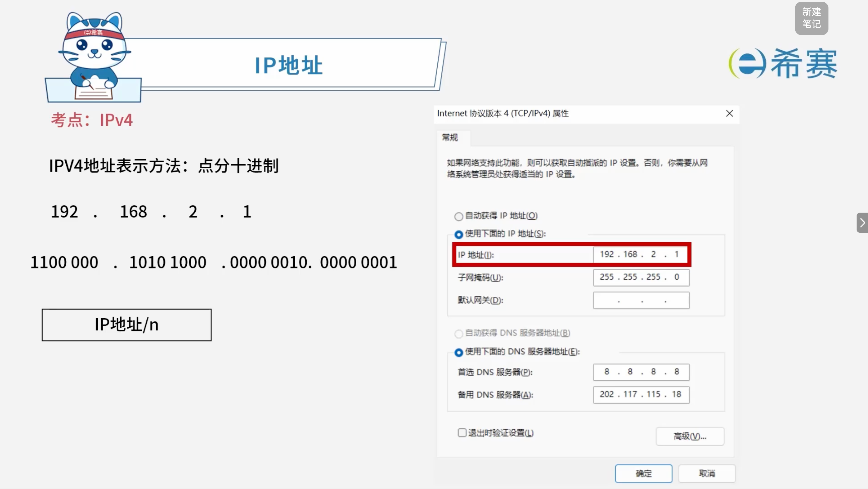Viewport: 868px width, 489px height.
Task: Click the 子网掩码 input field
Action: pyautogui.click(x=641, y=277)
